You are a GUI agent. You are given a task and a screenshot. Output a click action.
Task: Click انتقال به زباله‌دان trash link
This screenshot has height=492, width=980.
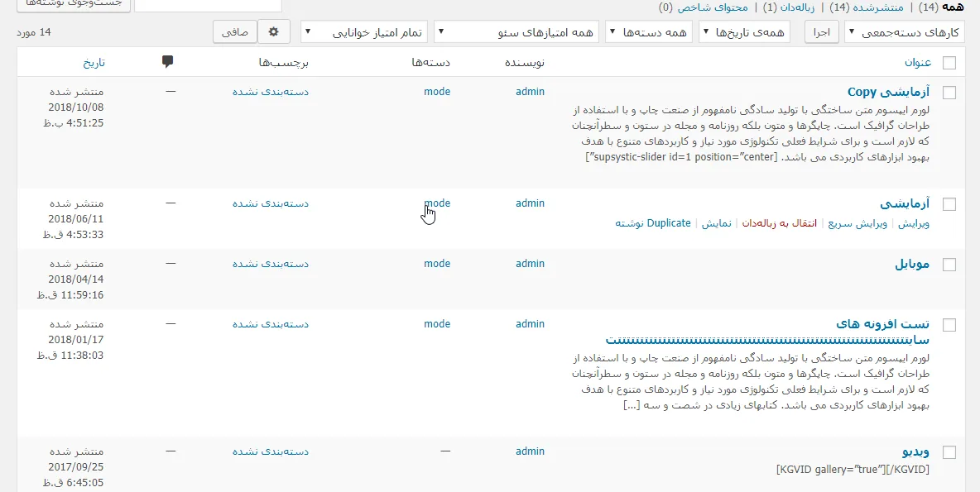coord(780,223)
